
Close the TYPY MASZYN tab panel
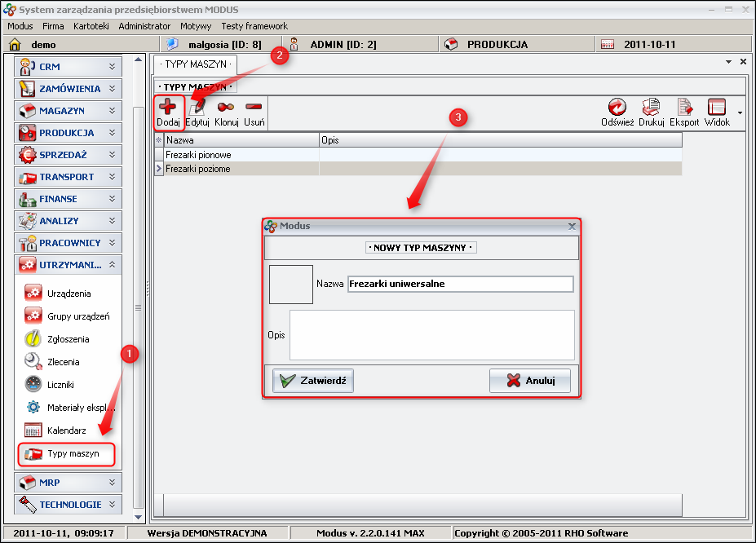(x=743, y=62)
